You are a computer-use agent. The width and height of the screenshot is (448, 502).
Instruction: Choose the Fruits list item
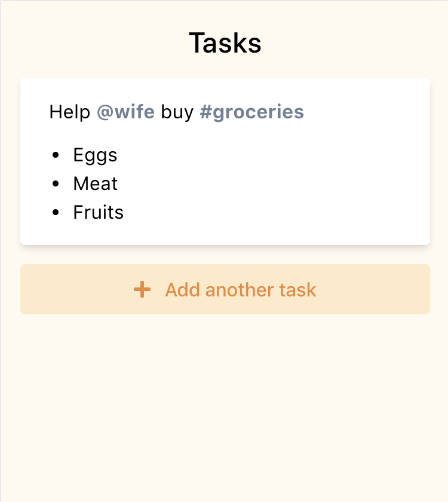[98, 212]
